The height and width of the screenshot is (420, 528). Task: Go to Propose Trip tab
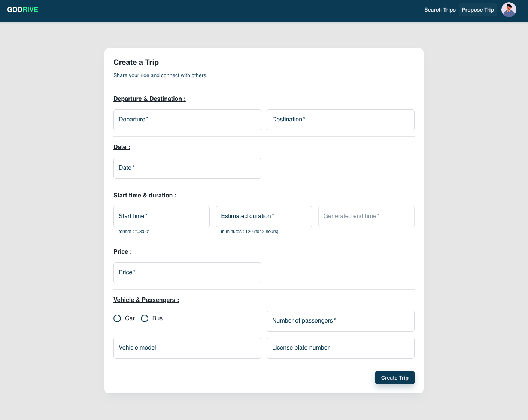click(477, 10)
